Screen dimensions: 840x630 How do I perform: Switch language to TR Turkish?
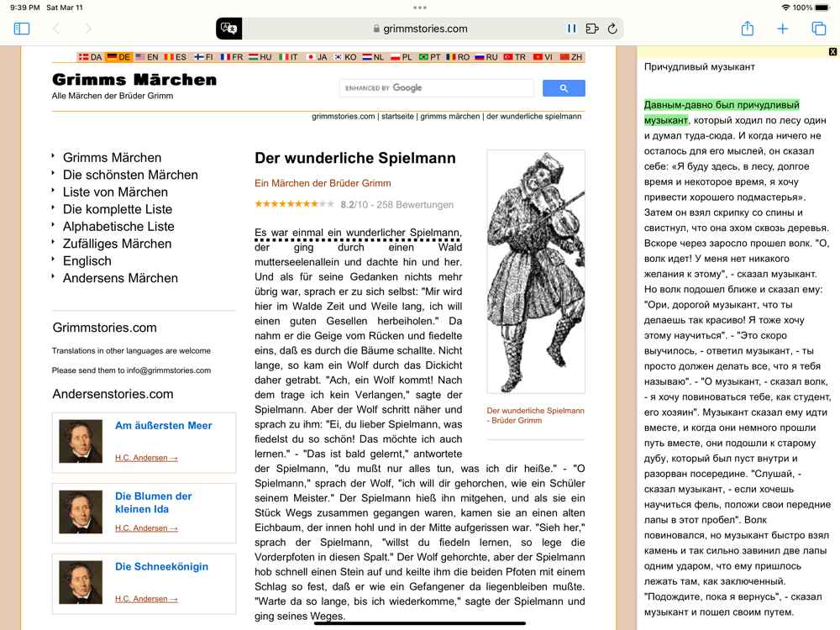(x=515, y=57)
